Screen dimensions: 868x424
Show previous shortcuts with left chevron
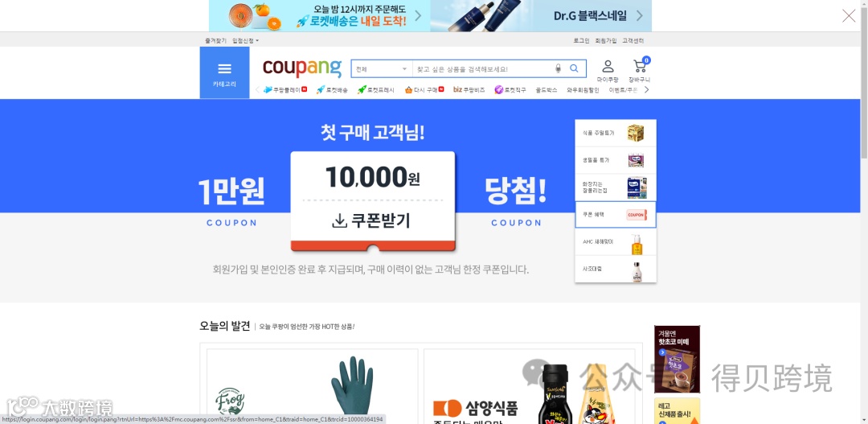pyautogui.click(x=257, y=90)
